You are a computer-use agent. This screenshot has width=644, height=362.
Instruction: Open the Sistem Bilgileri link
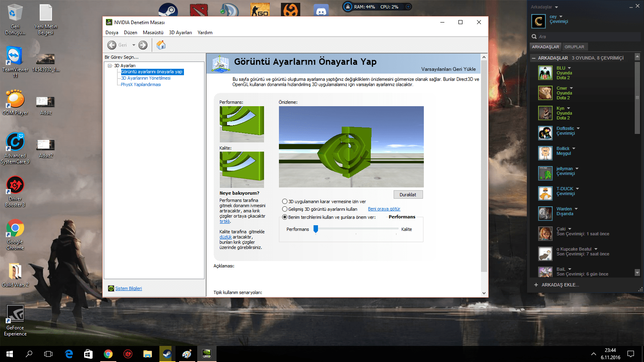click(x=128, y=288)
